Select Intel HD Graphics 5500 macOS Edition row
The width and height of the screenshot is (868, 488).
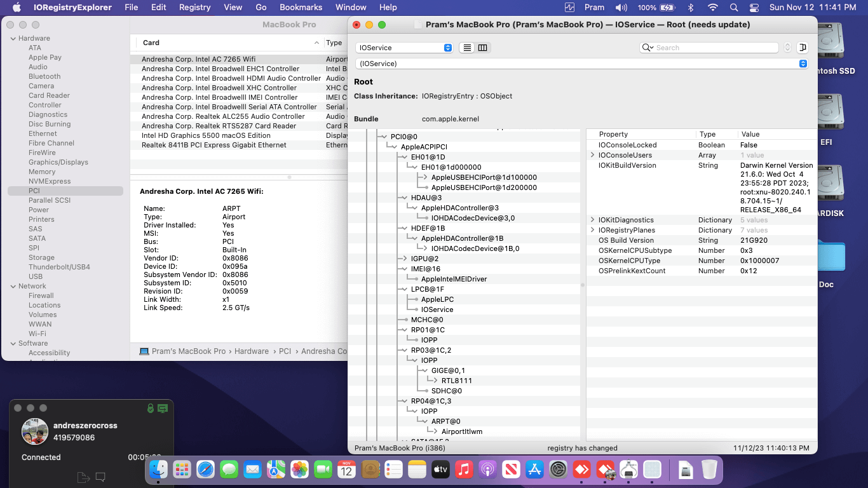(239, 135)
